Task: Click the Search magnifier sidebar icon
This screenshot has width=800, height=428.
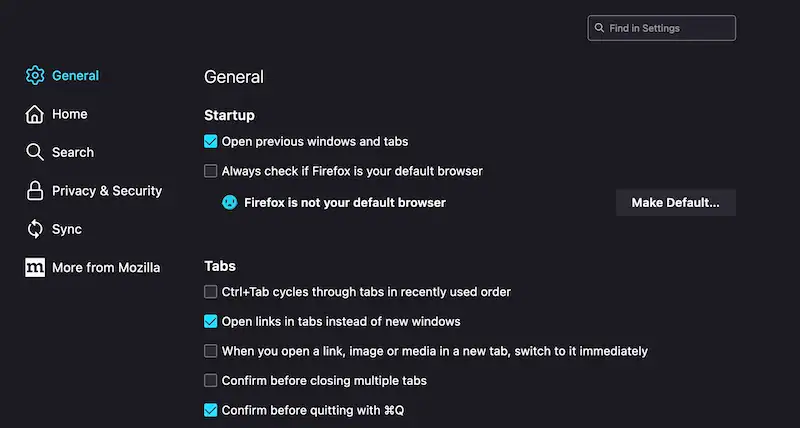Action: 35,152
